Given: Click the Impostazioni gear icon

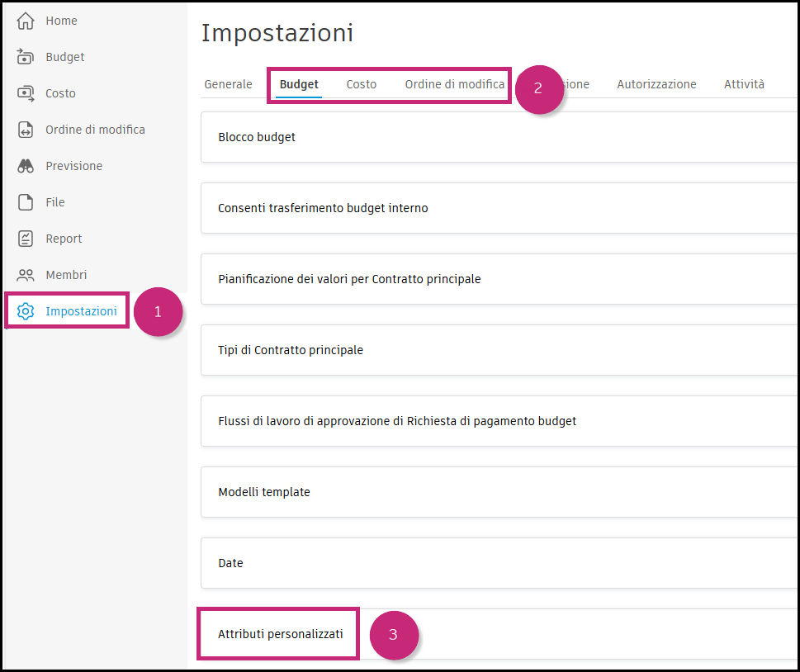Looking at the screenshot, I should click(x=25, y=310).
